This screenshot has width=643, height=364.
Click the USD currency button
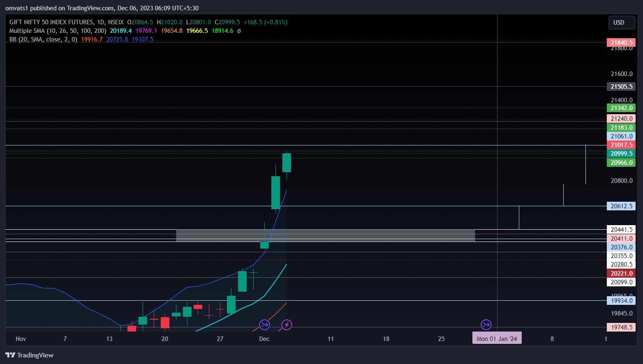[x=622, y=23]
